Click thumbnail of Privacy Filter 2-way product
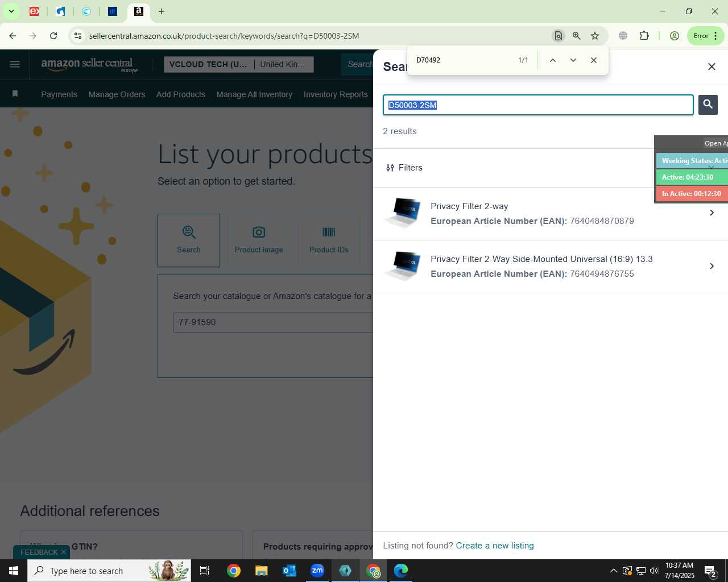The height and width of the screenshot is (582, 728). [x=403, y=213]
